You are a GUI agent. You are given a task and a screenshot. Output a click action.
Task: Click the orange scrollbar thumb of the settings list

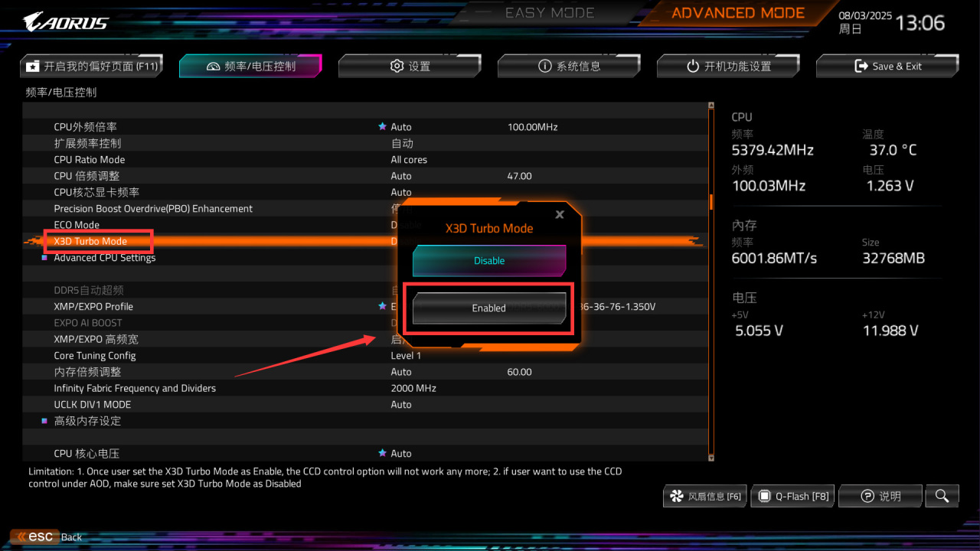click(x=711, y=201)
